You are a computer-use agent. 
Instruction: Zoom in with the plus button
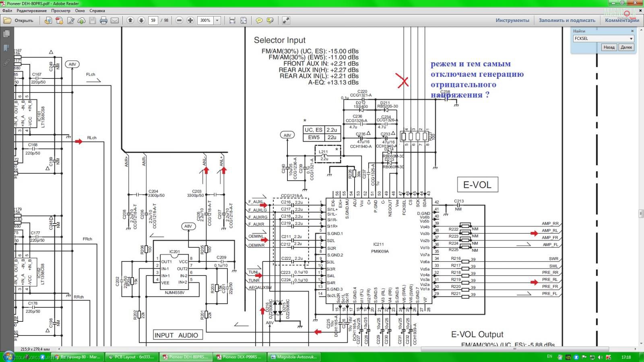coord(190,20)
